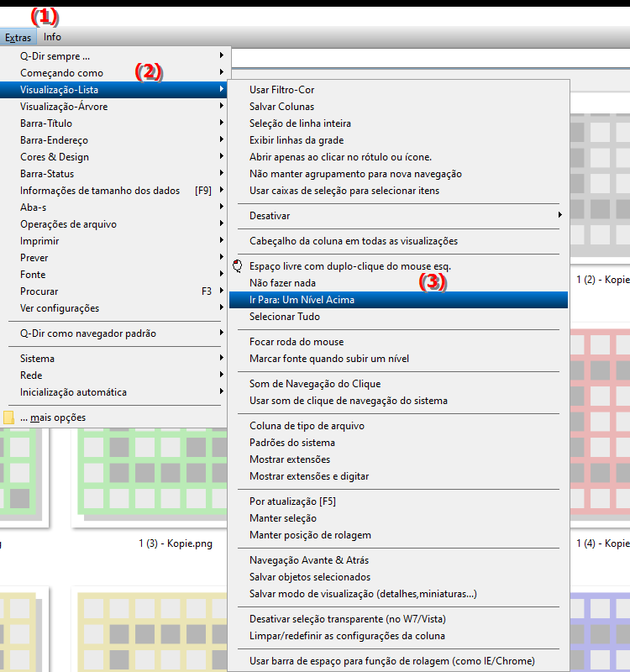Choose Selecionar Tudo entry
Screen dimensions: 630x672
click(x=284, y=317)
